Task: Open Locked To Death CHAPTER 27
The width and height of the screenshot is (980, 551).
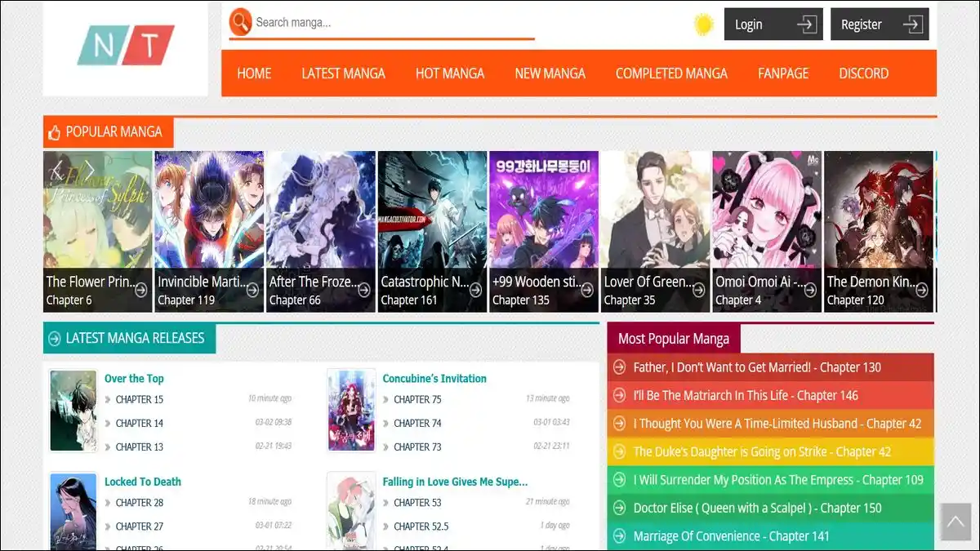Action: click(140, 527)
